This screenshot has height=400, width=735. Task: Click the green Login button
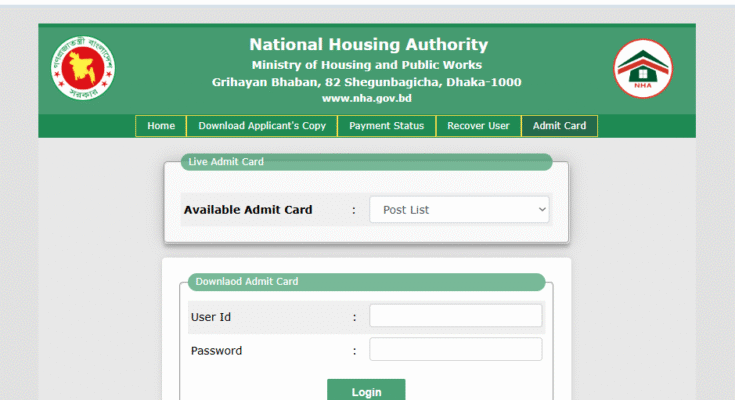click(x=366, y=390)
